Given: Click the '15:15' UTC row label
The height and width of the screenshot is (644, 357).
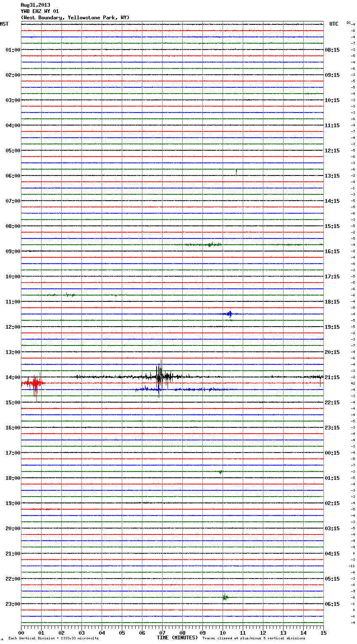Looking at the screenshot, I should tap(332, 226).
